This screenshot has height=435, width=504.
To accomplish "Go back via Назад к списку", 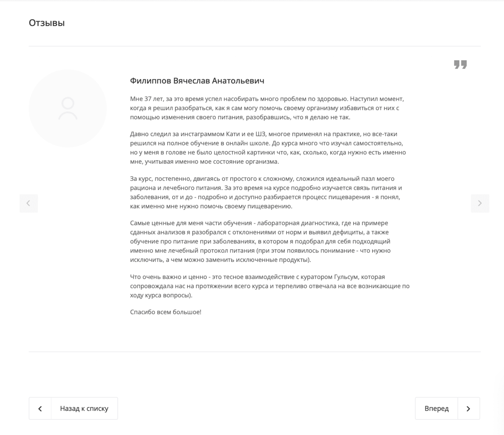I will [84, 409].
